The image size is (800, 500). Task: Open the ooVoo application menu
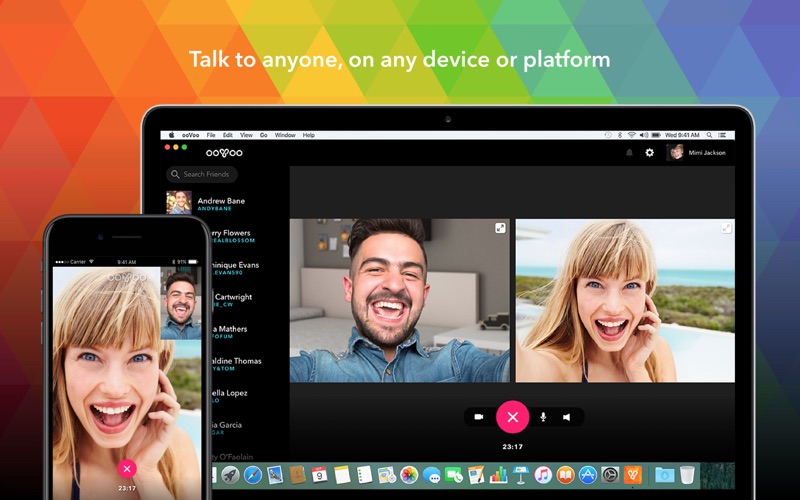tap(190, 135)
